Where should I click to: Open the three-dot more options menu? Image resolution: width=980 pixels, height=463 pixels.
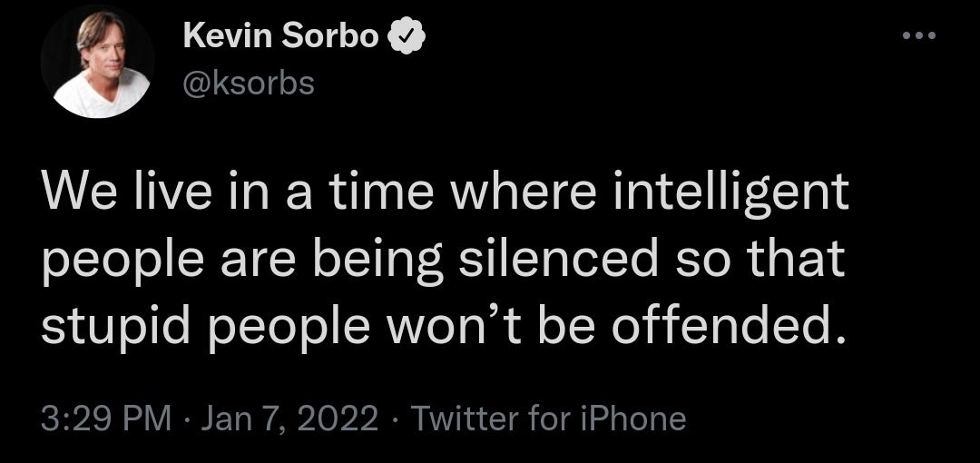(916, 37)
